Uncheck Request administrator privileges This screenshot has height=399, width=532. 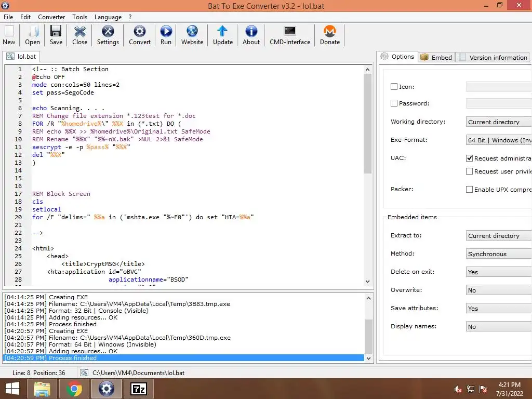[x=469, y=158]
